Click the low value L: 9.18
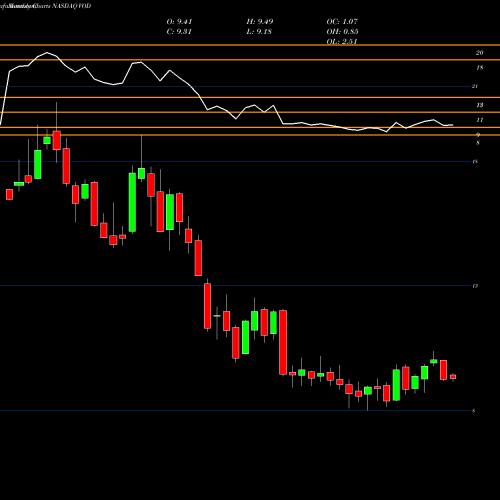500x500 pixels. coord(259,32)
